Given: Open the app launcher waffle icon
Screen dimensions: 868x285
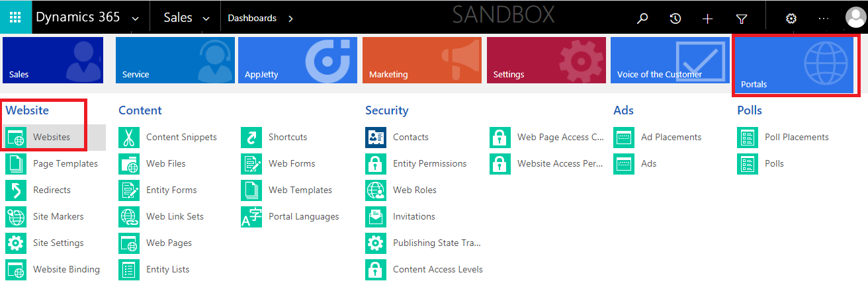Looking at the screenshot, I should pyautogui.click(x=15, y=18).
